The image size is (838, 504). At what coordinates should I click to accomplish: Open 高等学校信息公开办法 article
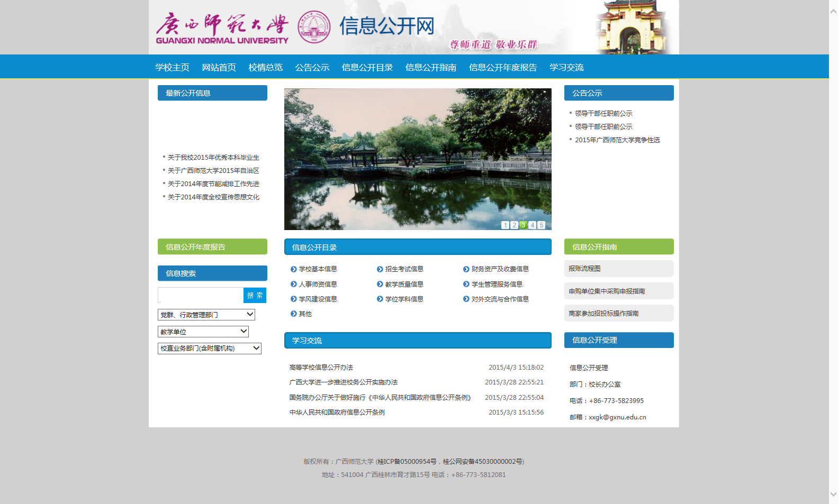[321, 367]
